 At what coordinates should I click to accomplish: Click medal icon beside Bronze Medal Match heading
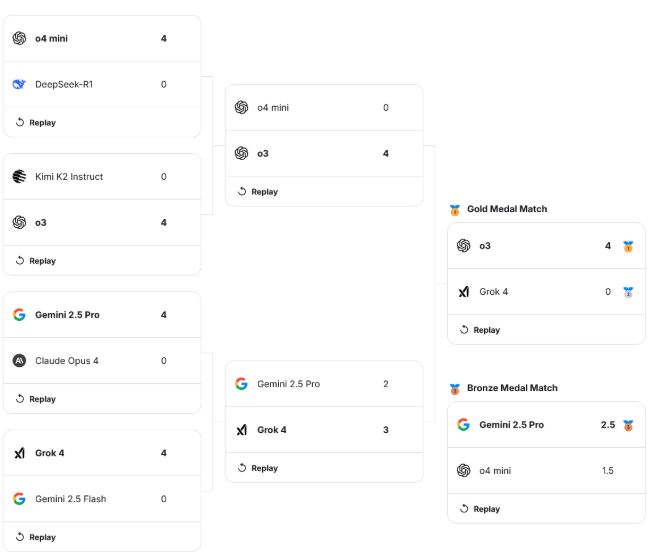[455, 388]
